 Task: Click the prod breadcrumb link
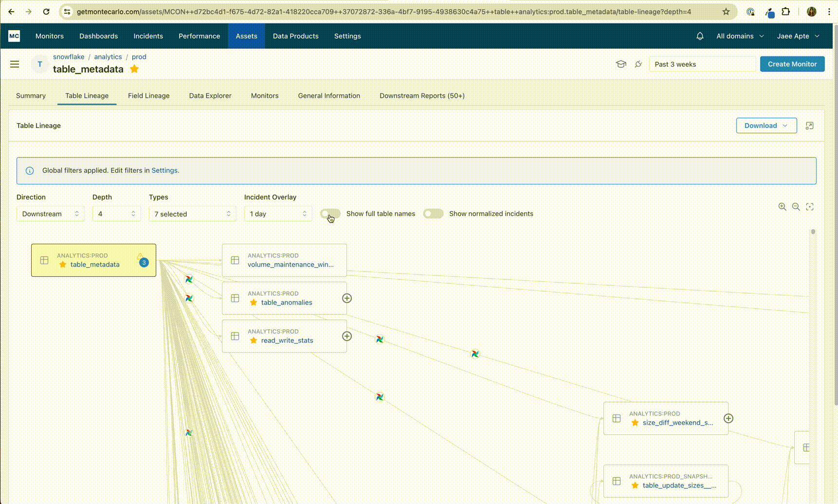tap(139, 57)
